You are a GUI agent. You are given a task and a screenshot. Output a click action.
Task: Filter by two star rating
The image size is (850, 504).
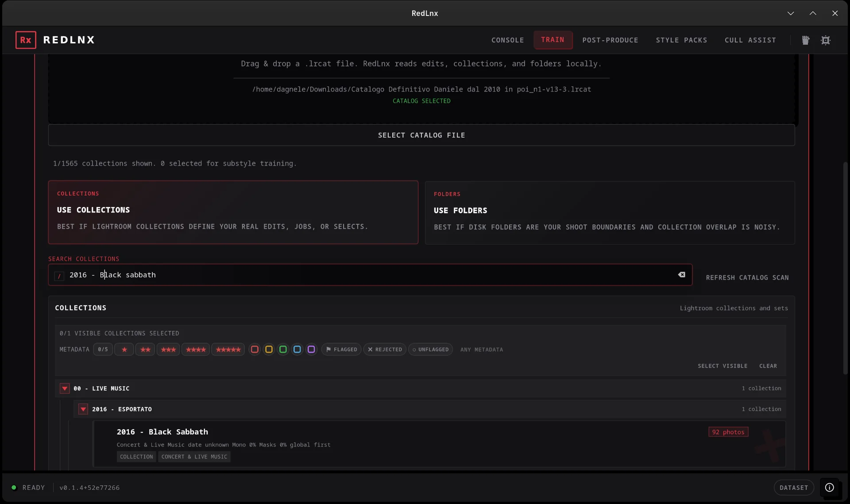click(x=145, y=350)
